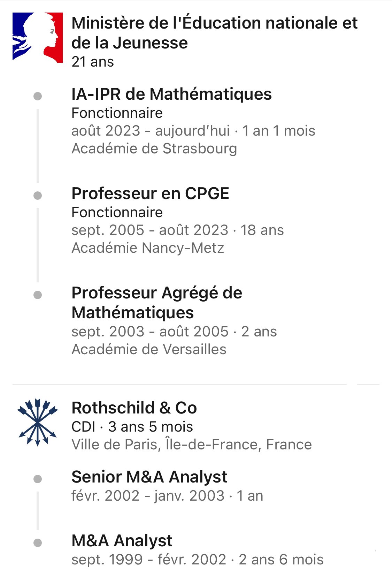
Task: Tap the Académie de Versailles location
Action: coord(149,349)
